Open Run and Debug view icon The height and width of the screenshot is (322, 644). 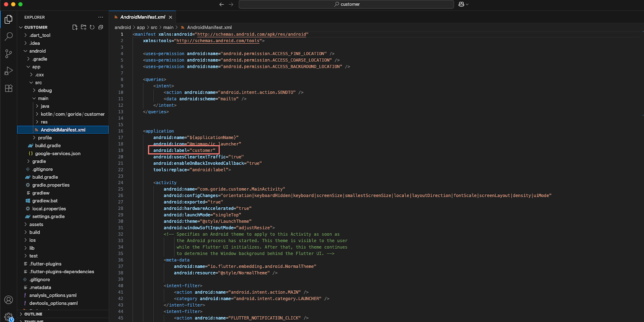(8, 71)
